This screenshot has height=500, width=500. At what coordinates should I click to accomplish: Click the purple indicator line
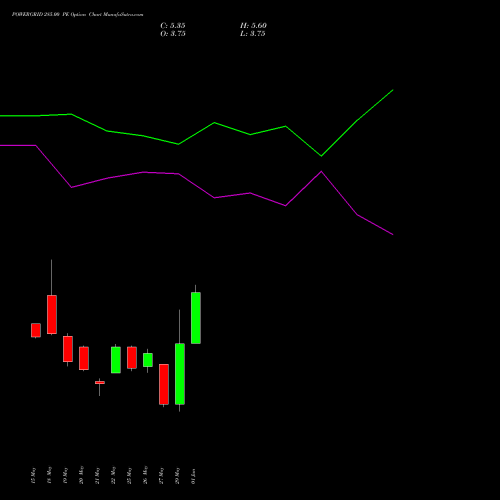coord(214,197)
